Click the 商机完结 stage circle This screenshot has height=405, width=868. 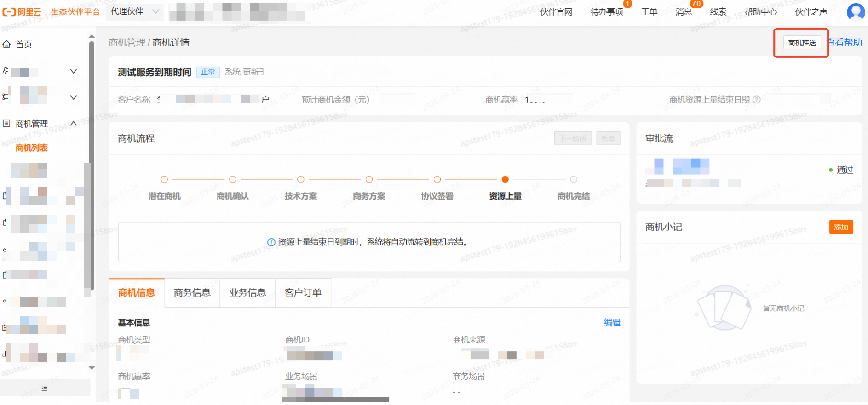573,179
